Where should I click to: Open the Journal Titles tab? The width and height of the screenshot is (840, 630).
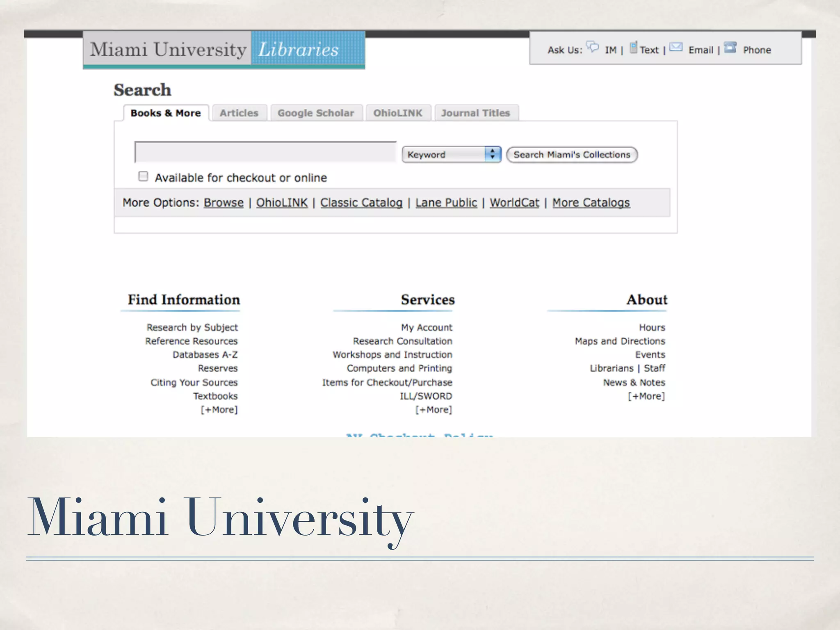pyautogui.click(x=476, y=113)
